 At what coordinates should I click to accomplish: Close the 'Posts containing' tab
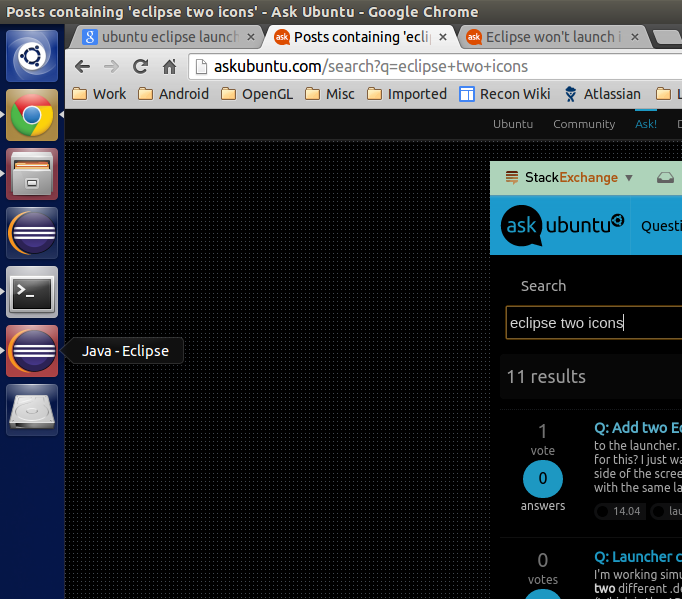coord(443,37)
